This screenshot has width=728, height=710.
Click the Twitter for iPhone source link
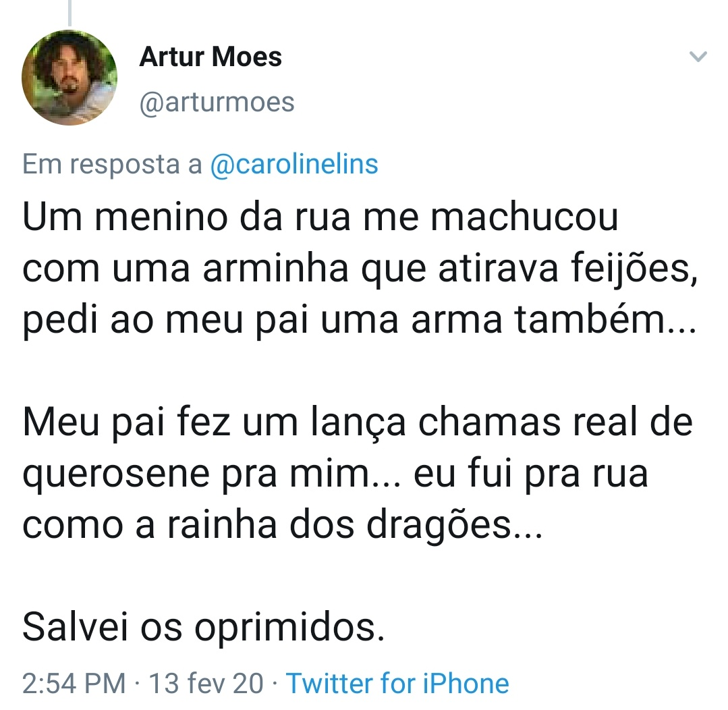pyautogui.click(x=397, y=683)
